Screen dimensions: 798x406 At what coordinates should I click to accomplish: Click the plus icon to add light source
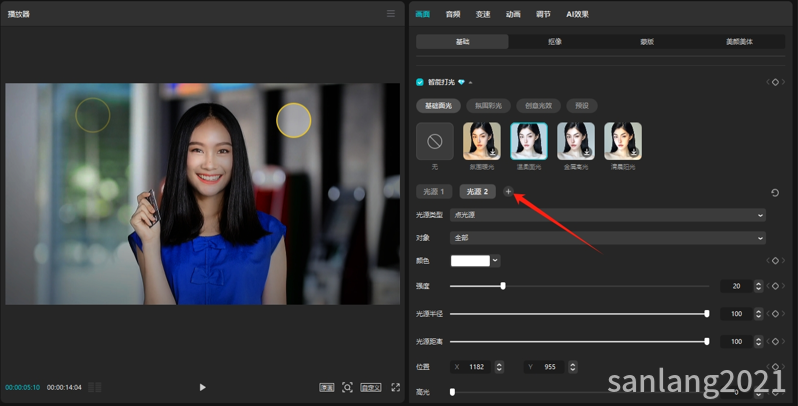508,191
